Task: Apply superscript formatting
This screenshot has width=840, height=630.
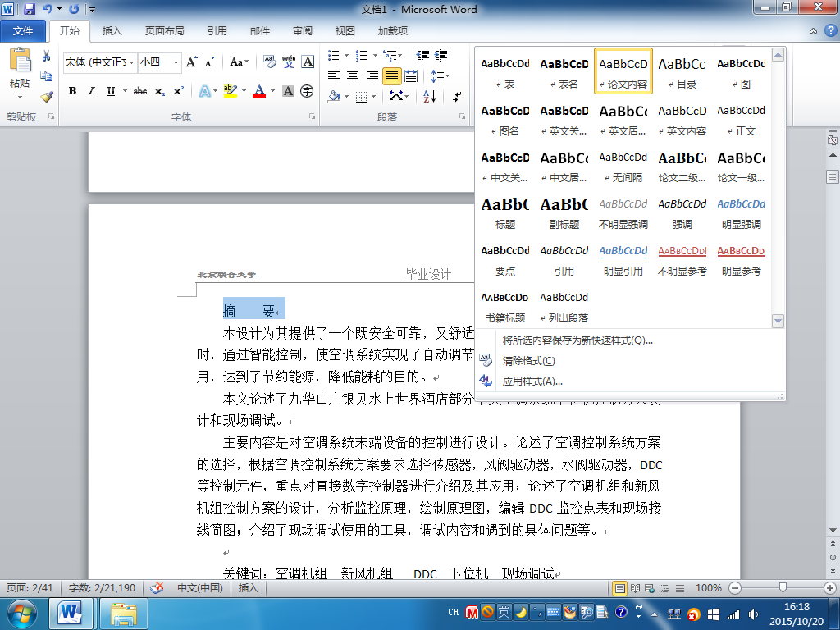Action: point(178,91)
